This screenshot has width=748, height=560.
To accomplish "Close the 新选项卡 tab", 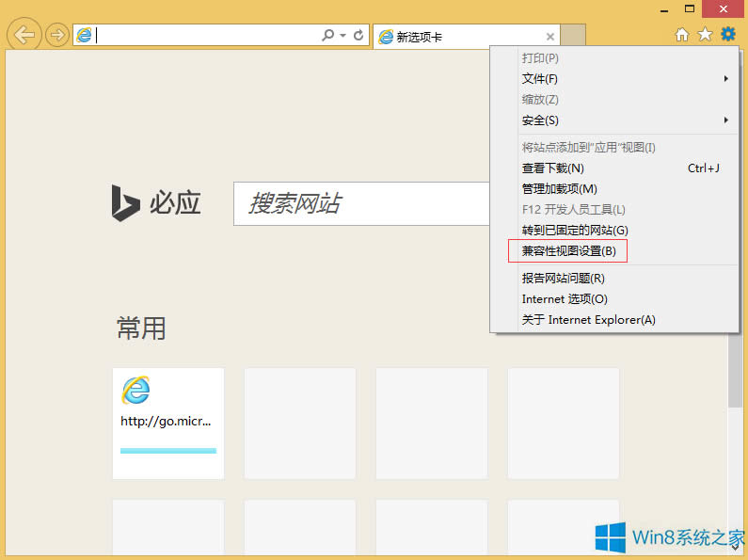I will pos(550,37).
